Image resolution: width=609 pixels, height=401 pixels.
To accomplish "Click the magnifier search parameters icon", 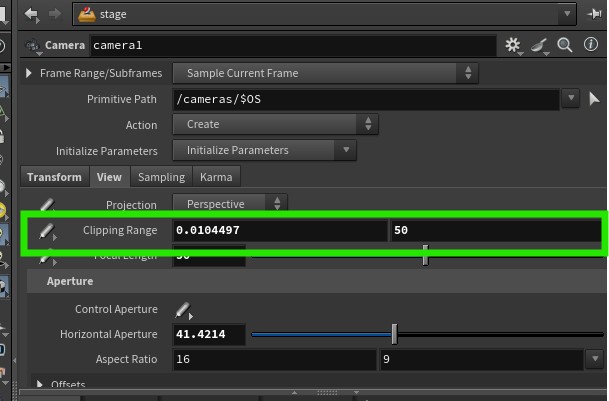I will tap(565, 45).
